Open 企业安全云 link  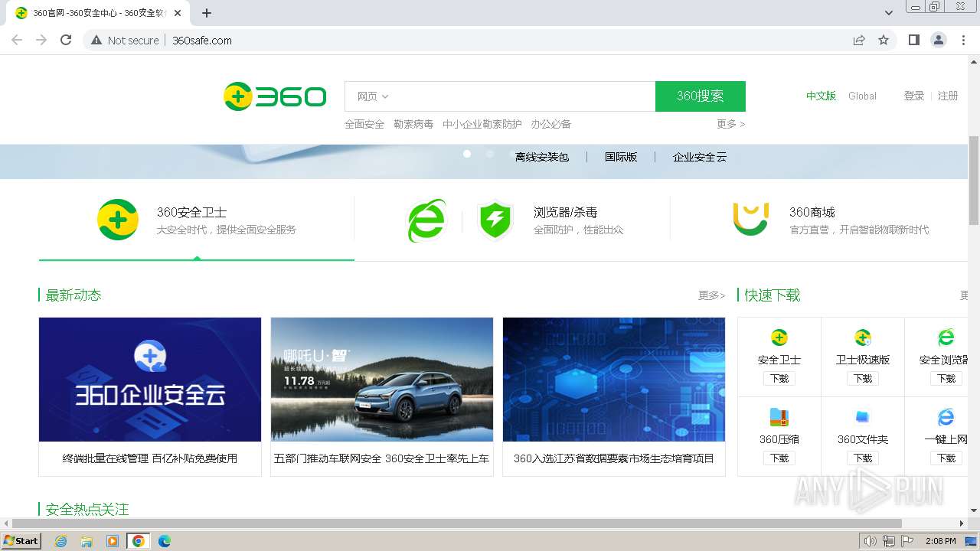(x=700, y=157)
